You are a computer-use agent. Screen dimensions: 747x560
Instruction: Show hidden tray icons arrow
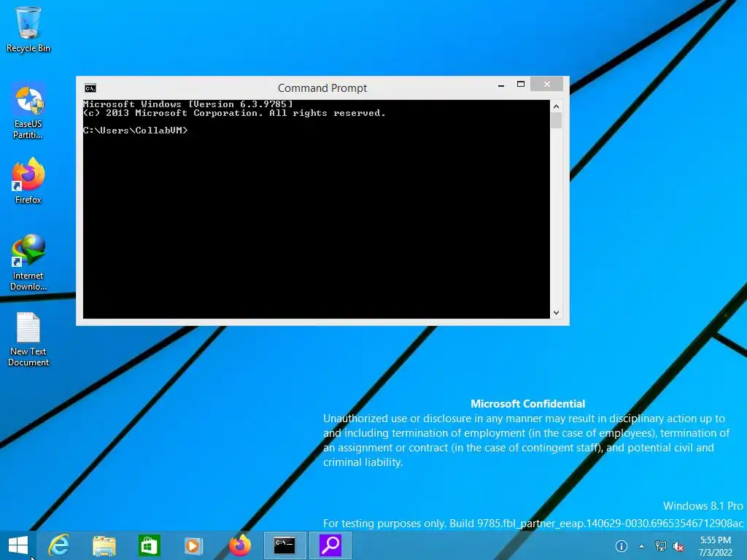pyautogui.click(x=641, y=546)
